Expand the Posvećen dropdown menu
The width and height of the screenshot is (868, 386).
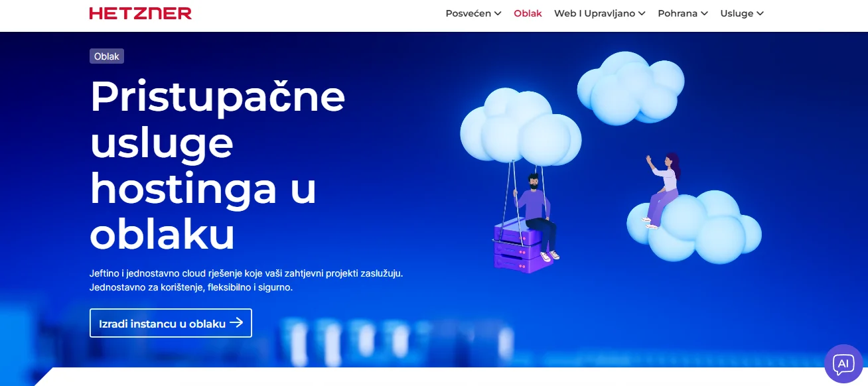pos(473,13)
